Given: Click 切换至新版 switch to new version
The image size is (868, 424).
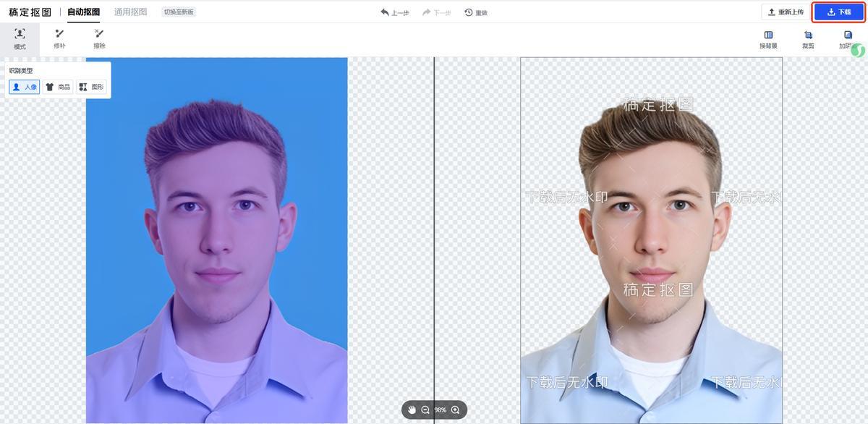Looking at the screenshot, I should pos(179,12).
